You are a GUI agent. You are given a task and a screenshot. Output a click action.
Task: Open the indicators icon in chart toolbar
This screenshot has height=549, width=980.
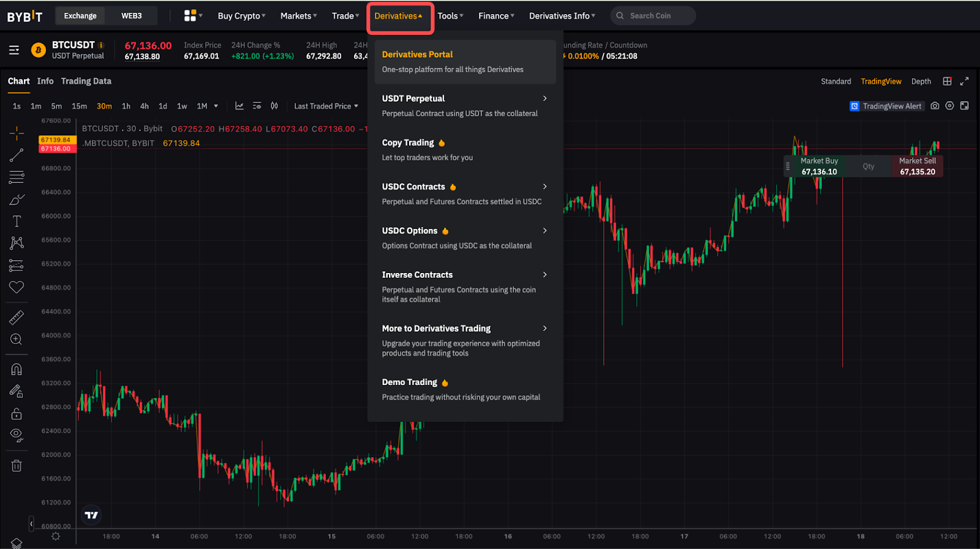pyautogui.click(x=239, y=106)
